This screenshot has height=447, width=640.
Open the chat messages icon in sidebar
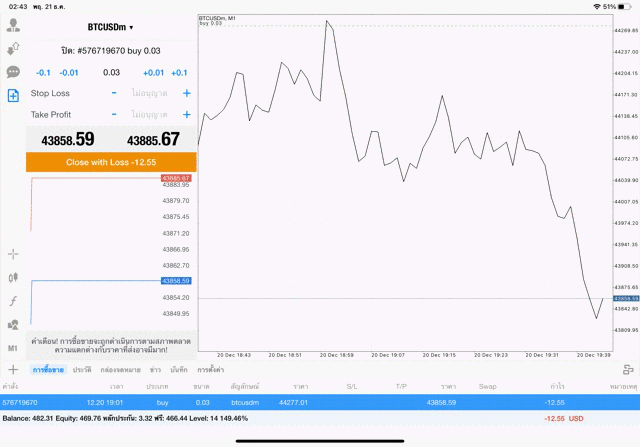(x=13, y=72)
